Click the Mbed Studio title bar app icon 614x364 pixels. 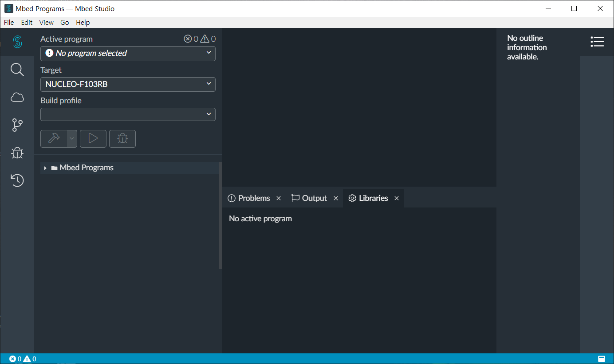pyautogui.click(x=8, y=8)
